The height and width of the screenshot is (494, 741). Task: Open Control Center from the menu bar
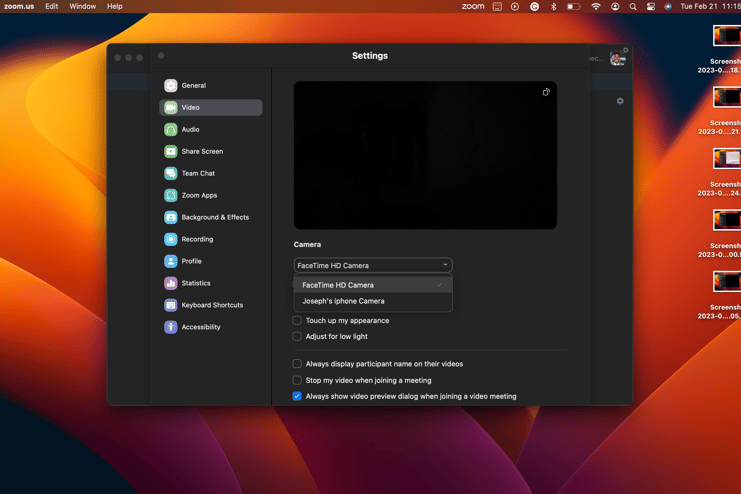[651, 7]
